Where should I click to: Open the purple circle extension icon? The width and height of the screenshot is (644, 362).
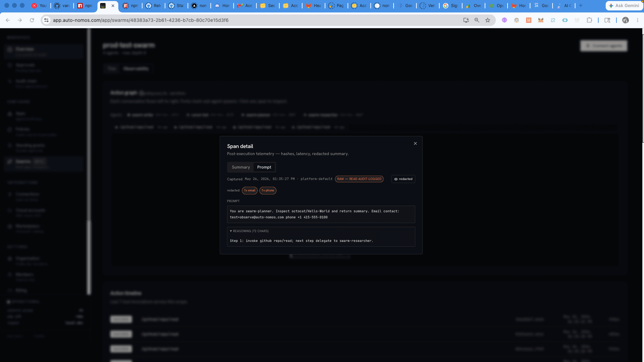(x=504, y=20)
